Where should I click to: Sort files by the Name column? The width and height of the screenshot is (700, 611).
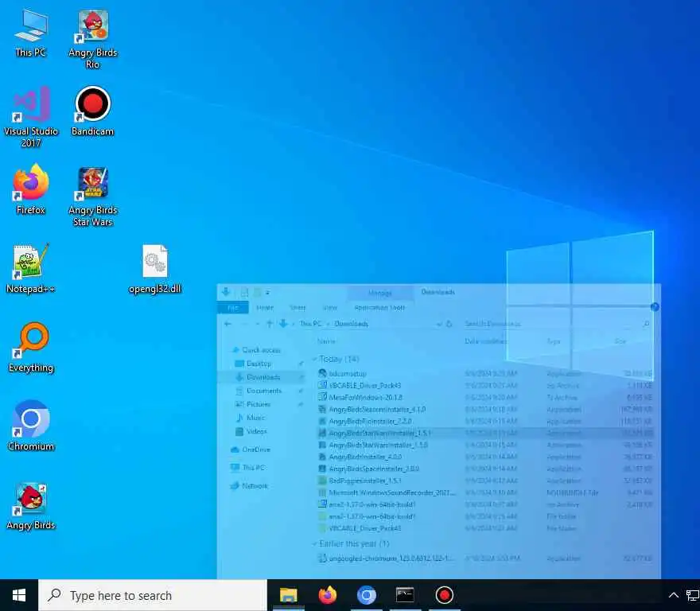click(326, 341)
